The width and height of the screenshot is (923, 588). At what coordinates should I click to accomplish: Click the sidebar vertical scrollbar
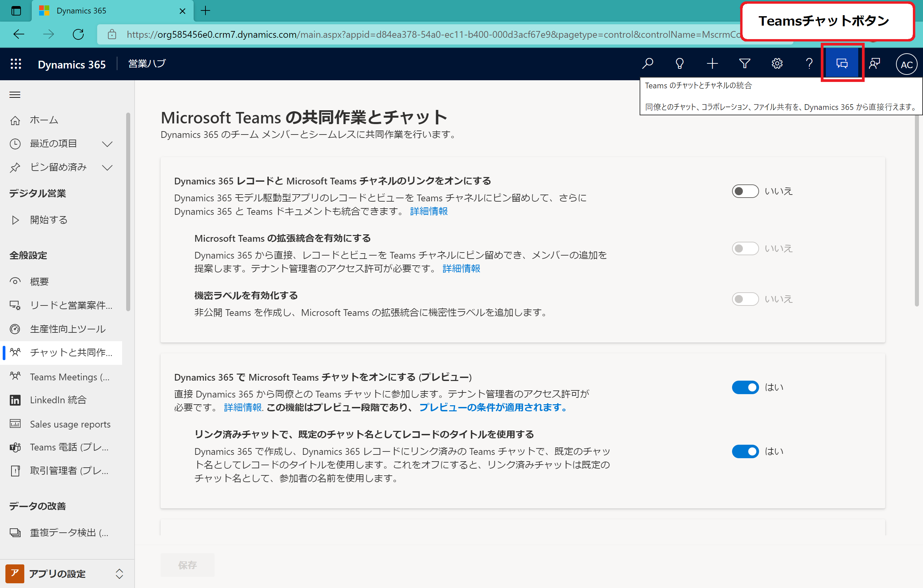pos(128,212)
